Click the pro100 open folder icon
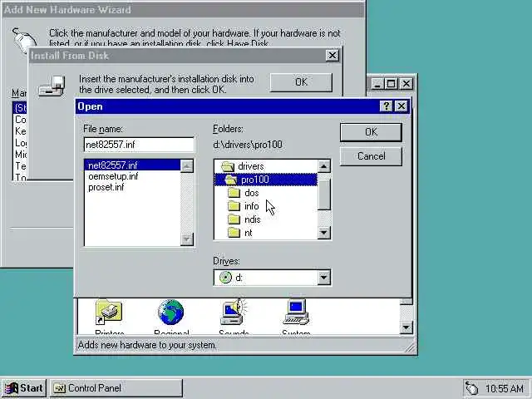Viewport: 532px width, 399px height. [x=231, y=180]
